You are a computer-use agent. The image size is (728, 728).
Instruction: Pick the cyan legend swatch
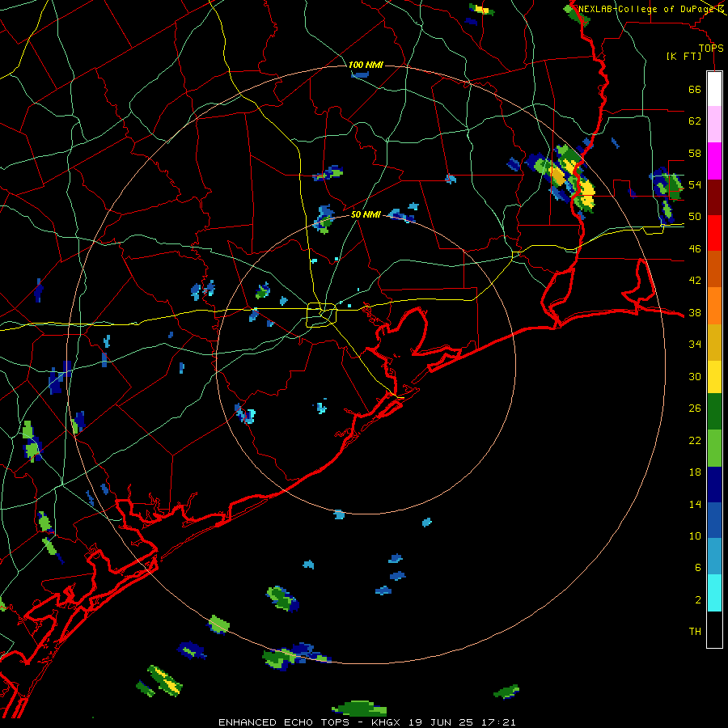(x=714, y=593)
